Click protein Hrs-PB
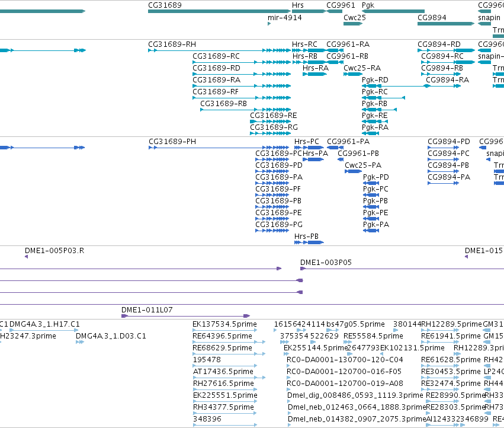504x428 pixels. click(306, 237)
